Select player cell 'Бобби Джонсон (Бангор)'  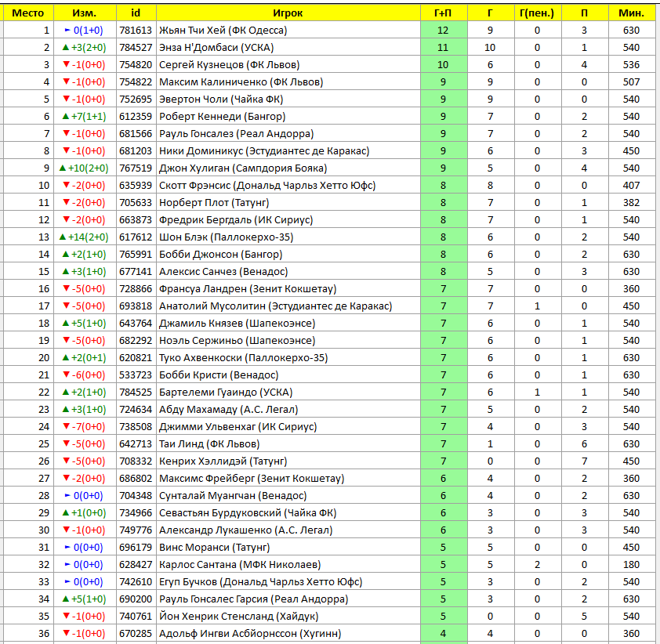point(288,255)
